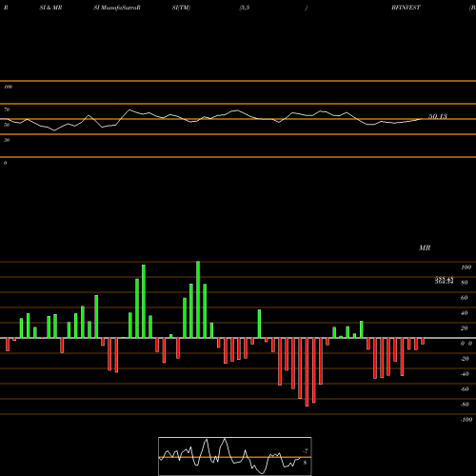Screen dimensions: 476x476
Task: Click the '20' label on MR axis
Action: tap(465, 328)
